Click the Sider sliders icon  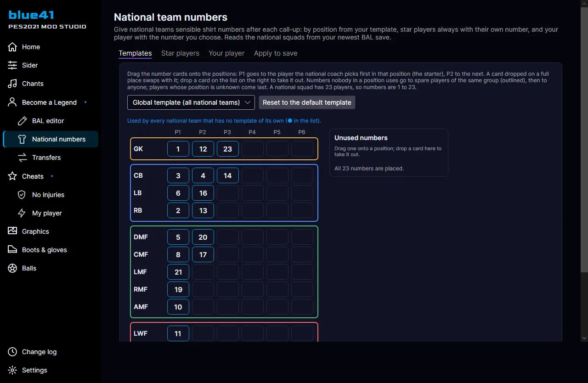[x=12, y=65]
